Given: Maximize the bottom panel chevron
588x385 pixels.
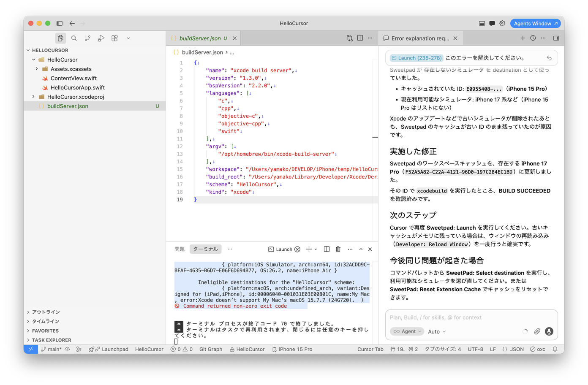Looking at the screenshot, I should pyautogui.click(x=361, y=249).
